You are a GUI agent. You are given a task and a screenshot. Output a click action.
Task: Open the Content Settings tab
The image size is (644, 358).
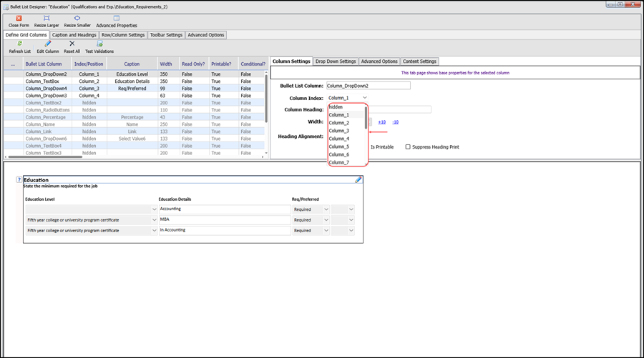pos(419,61)
